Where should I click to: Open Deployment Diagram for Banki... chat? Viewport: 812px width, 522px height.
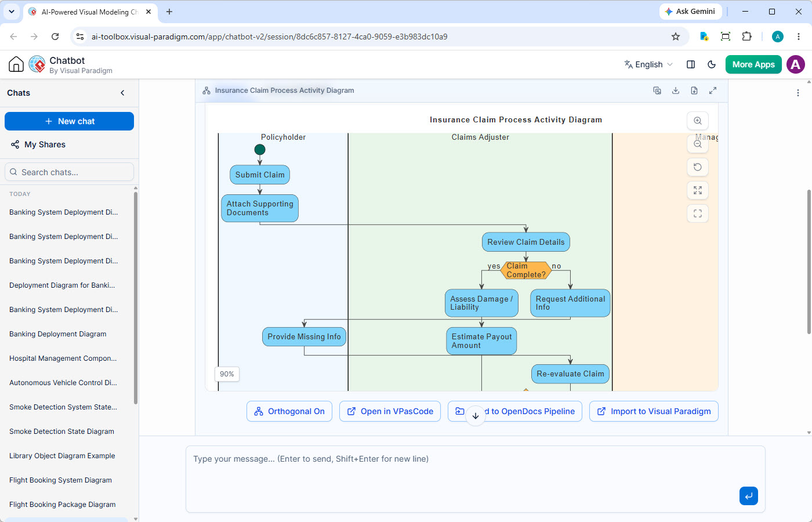point(62,285)
